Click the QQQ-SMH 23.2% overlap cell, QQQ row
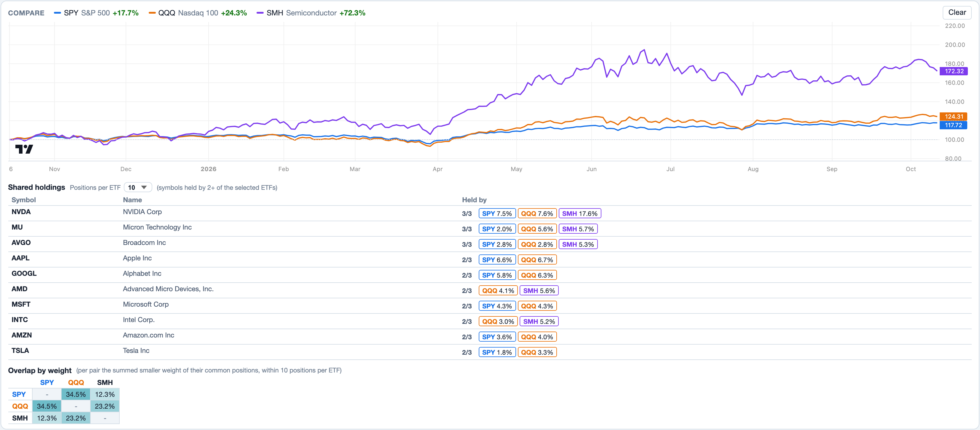 point(105,406)
